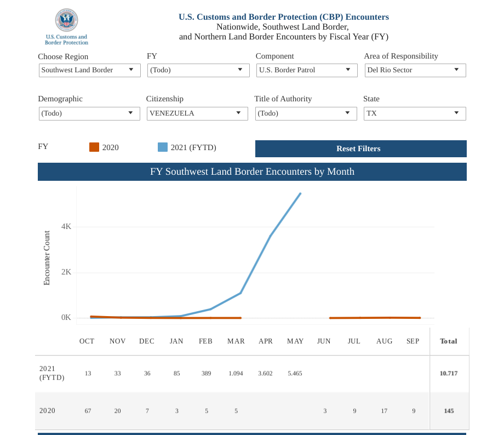The image size is (504, 435).
Task: Click the DEC column header
Action: point(147,341)
